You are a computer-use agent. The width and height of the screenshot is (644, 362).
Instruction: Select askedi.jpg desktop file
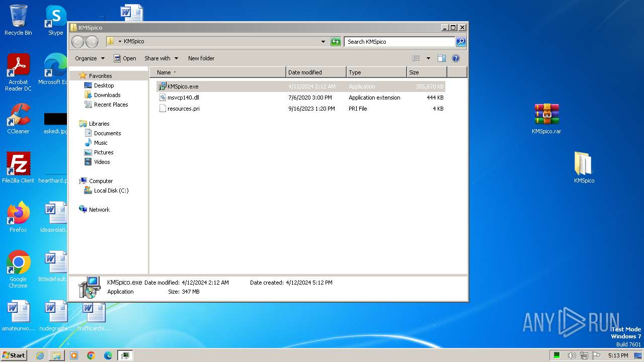[x=55, y=123]
